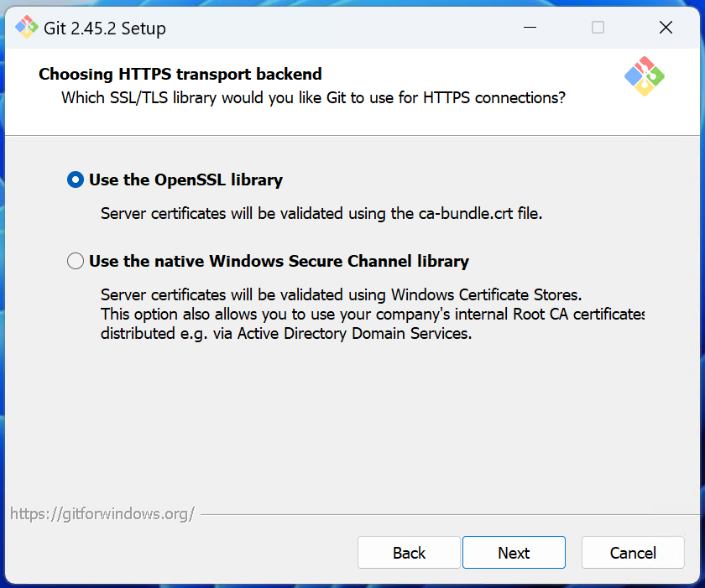Click the Git logo in the header
Viewport: 705px width, 588px height.
(645, 76)
